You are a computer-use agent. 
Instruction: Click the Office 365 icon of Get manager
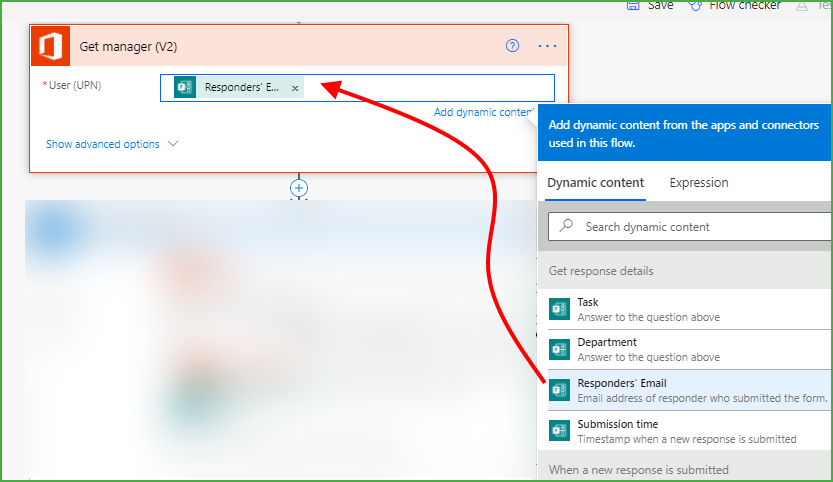[50, 46]
